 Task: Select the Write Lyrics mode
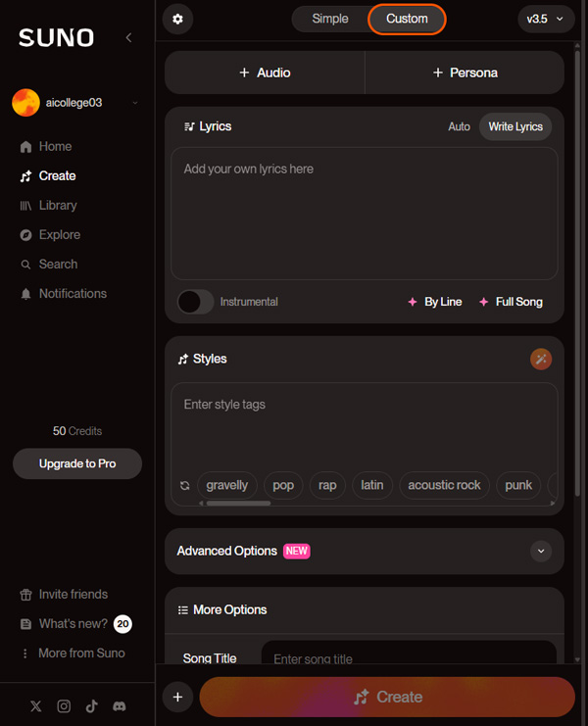tap(515, 126)
